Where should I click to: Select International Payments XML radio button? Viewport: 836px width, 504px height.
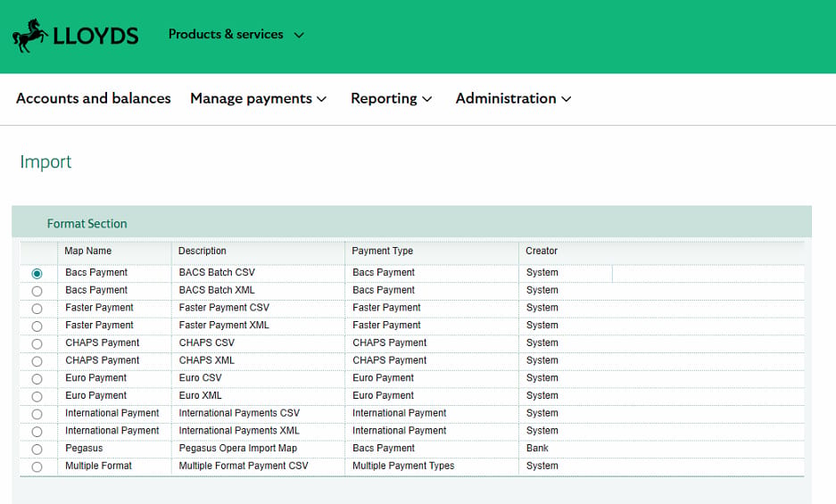37,432
